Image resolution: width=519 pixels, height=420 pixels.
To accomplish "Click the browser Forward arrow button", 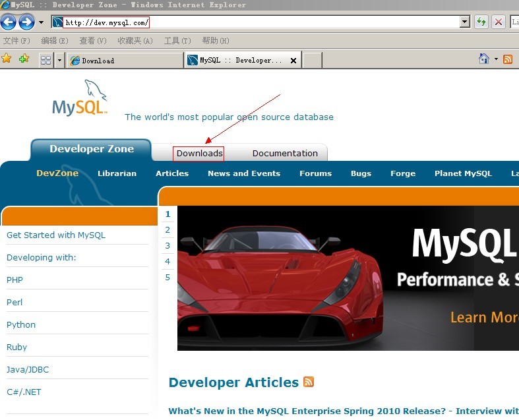I will [26, 22].
